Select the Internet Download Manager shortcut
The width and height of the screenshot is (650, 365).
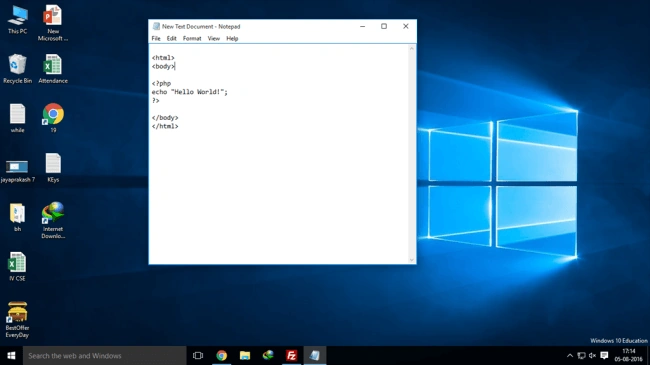(53, 220)
